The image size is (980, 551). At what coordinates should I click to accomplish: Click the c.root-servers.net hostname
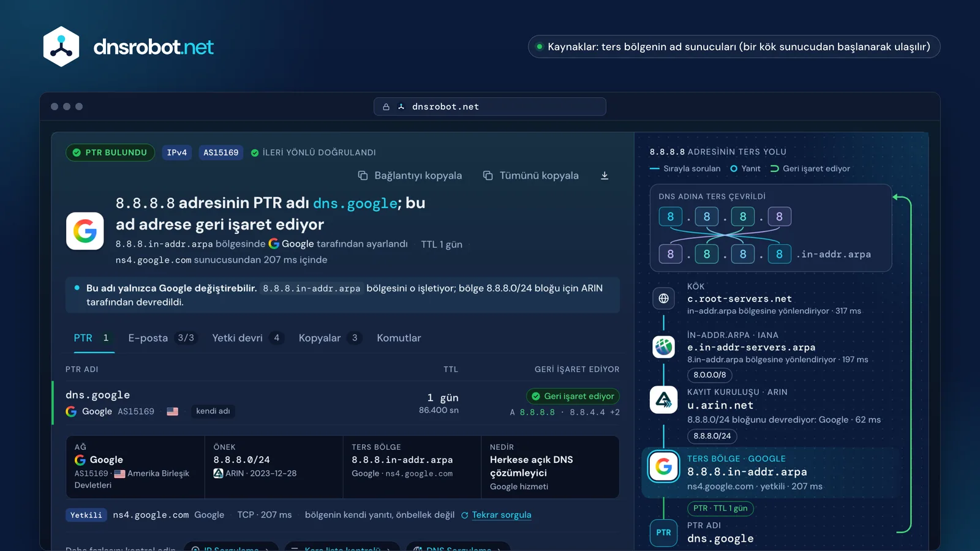pos(739,299)
